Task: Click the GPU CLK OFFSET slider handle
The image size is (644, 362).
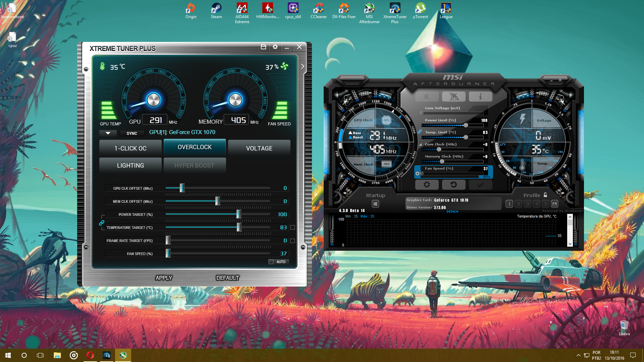Action: coord(182,188)
